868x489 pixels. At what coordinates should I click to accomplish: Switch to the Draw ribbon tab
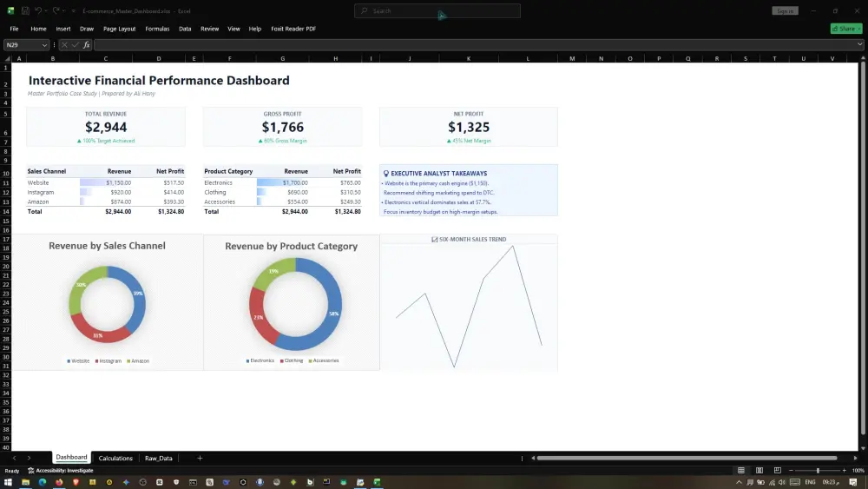86,29
